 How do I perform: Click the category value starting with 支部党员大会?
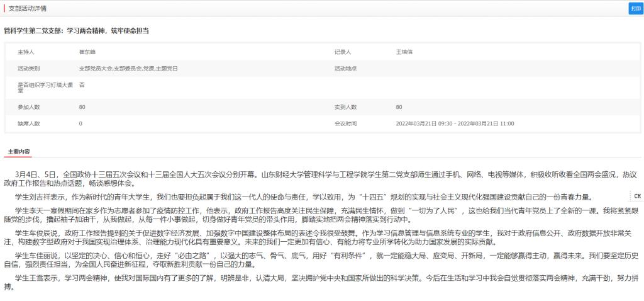coord(128,68)
